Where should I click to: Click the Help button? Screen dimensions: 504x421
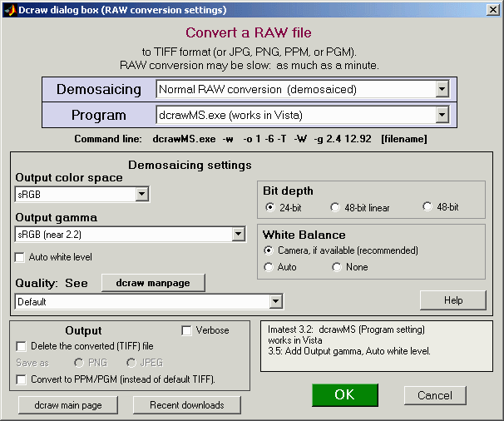click(453, 300)
